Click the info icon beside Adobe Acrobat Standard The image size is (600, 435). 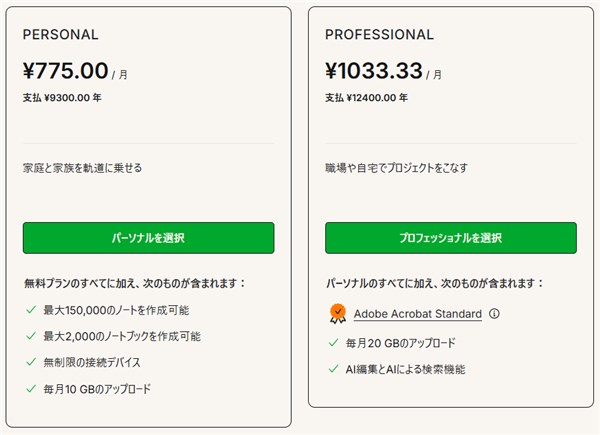point(494,314)
